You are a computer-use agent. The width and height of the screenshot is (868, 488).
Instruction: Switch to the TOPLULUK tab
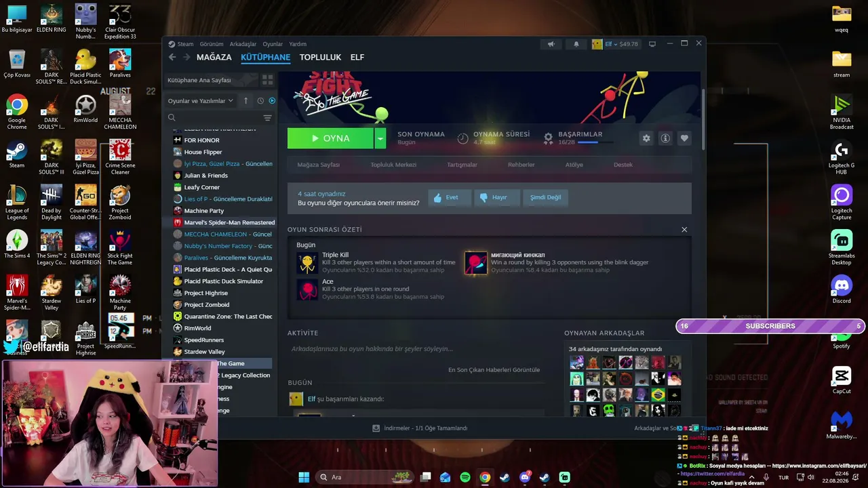click(x=320, y=58)
